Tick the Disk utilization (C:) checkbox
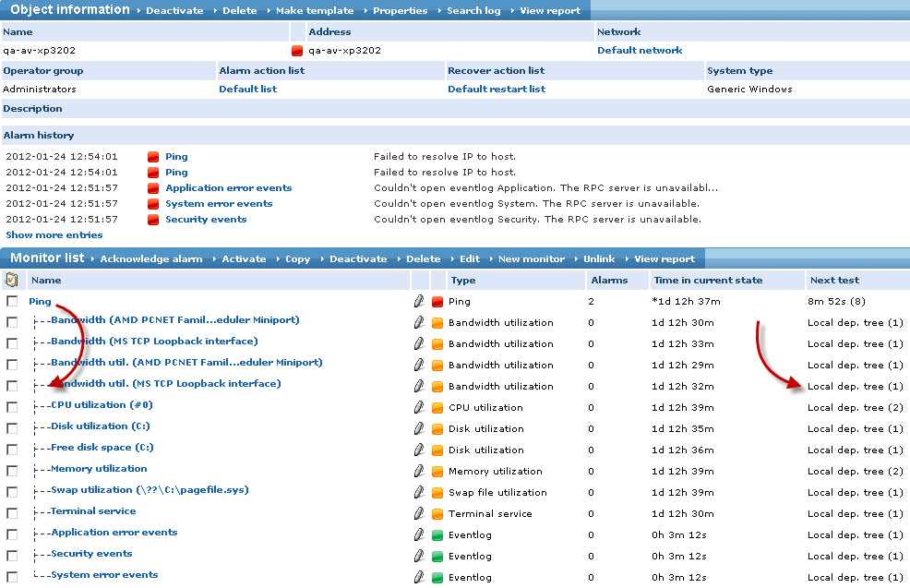The width and height of the screenshot is (910, 588). [12, 428]
